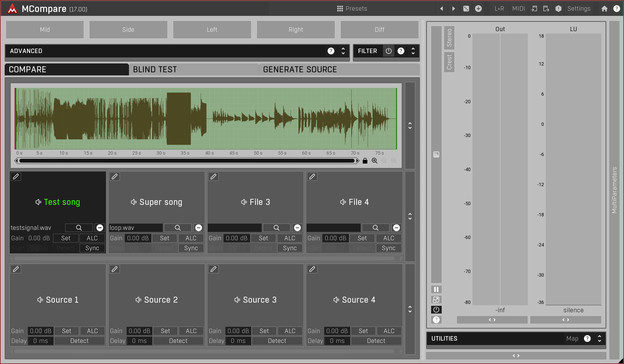The image size is (624, 364).
Task: Pause the meters with pause icon
Action: point(436,289)
